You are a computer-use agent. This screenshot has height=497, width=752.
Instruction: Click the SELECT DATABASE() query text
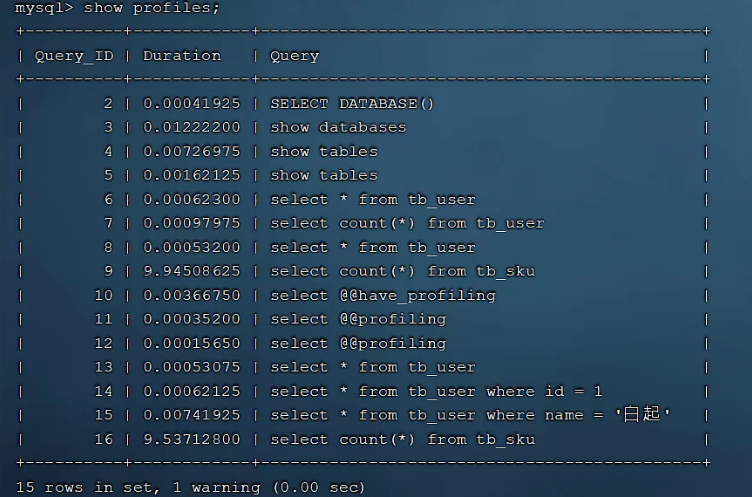pyautogui.click(x=352, y=104)
